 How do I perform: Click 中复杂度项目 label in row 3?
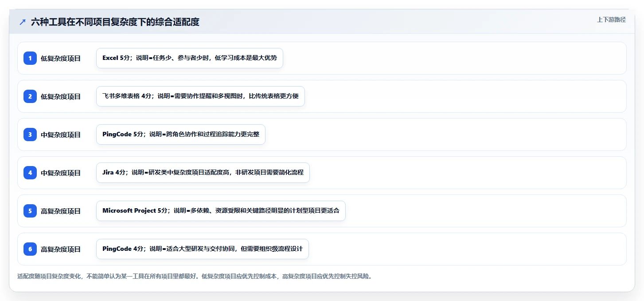[x=61, y=135]
